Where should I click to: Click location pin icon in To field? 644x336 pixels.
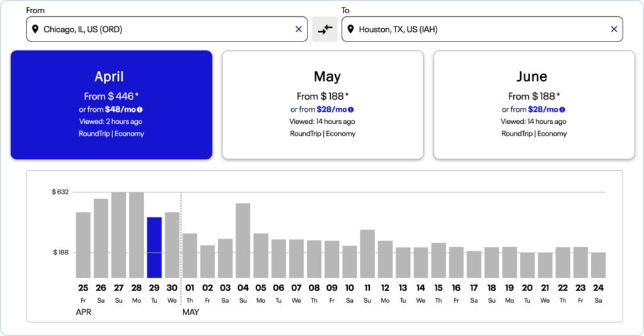[x=352, y=29]
